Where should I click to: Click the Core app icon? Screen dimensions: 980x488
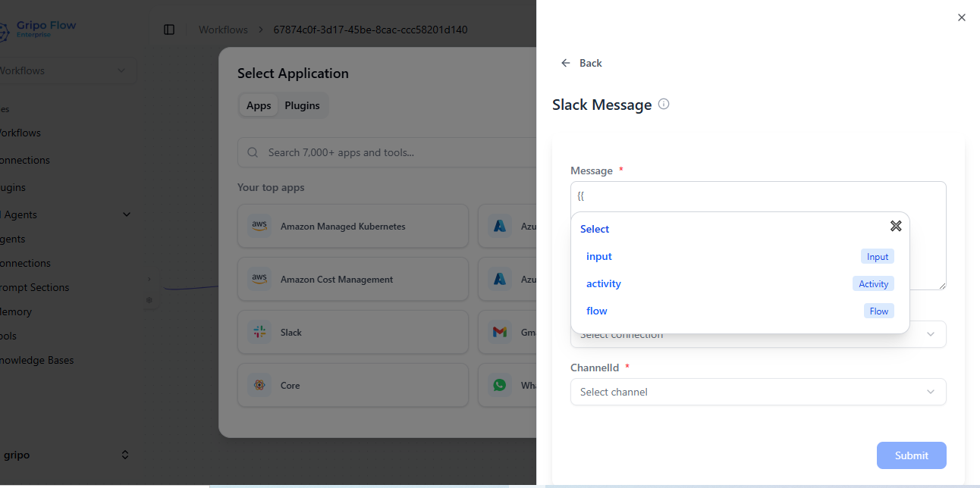pyautogui.click(x=259, y=385)
